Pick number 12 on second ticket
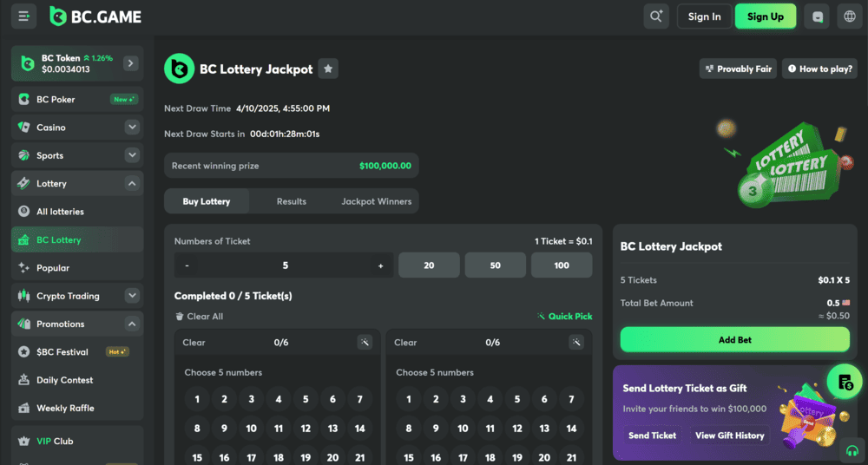 [517, 428]
